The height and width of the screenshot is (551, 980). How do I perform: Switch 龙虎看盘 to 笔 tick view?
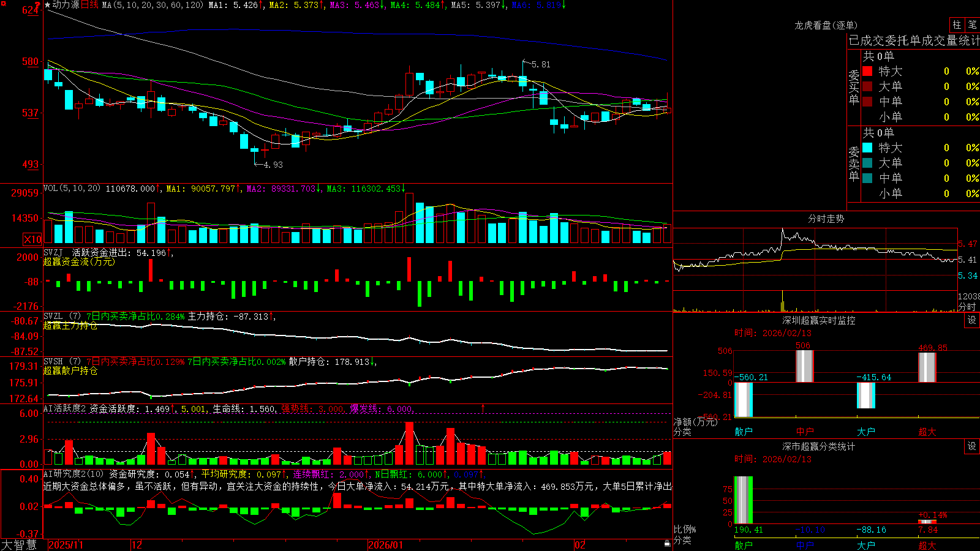(972, 24)
